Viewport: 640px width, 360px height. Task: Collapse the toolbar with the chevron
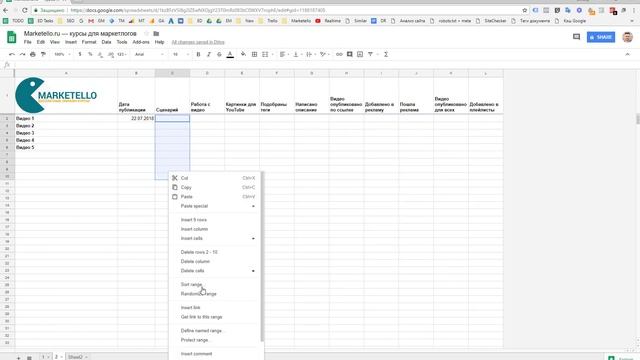pos(627,54)
